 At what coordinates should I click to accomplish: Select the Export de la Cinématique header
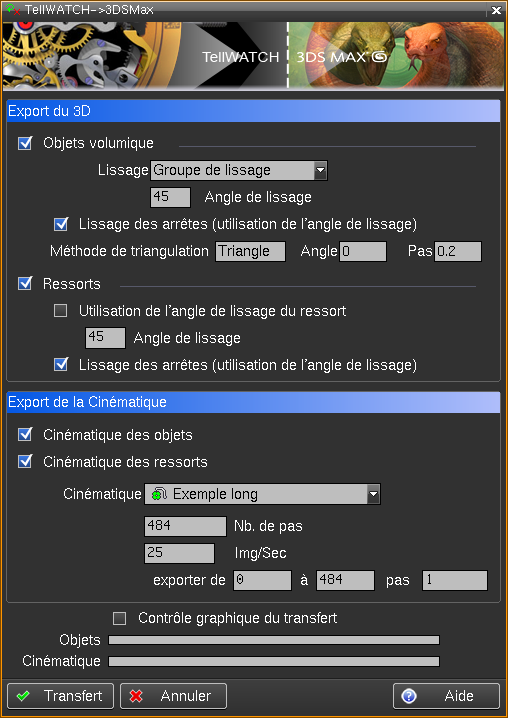tap(253, 402)
